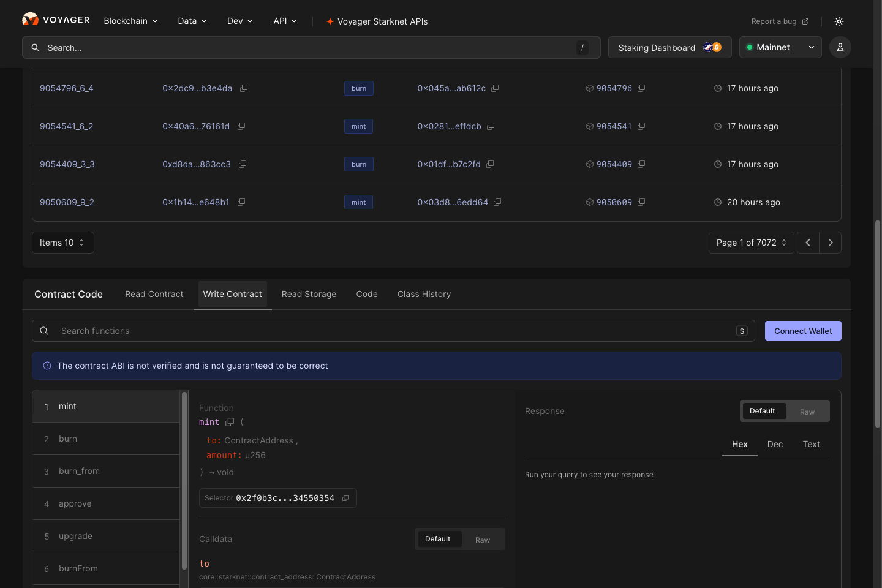Select the burnFrom function
Screen dimensions: 882x588
(x=106, y=568)
